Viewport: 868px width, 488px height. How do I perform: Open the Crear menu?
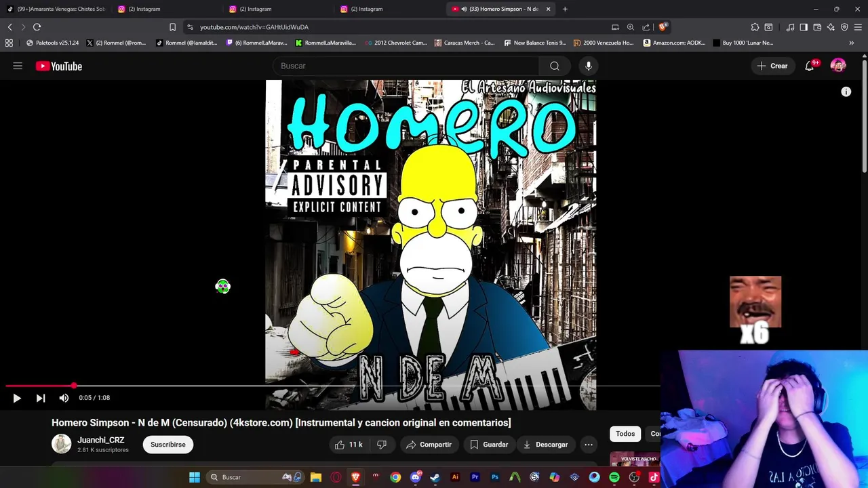click(772, 66)
